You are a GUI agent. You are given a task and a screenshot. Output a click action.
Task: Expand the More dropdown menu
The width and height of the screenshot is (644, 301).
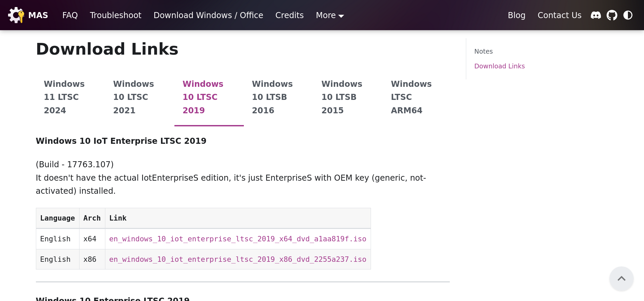pos(330,15)
